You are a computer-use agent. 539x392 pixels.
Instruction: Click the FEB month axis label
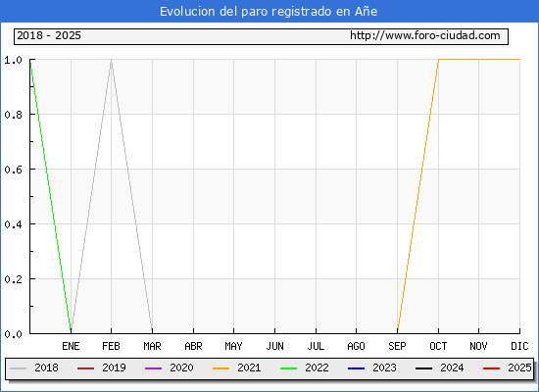click(x=111, y=346)
